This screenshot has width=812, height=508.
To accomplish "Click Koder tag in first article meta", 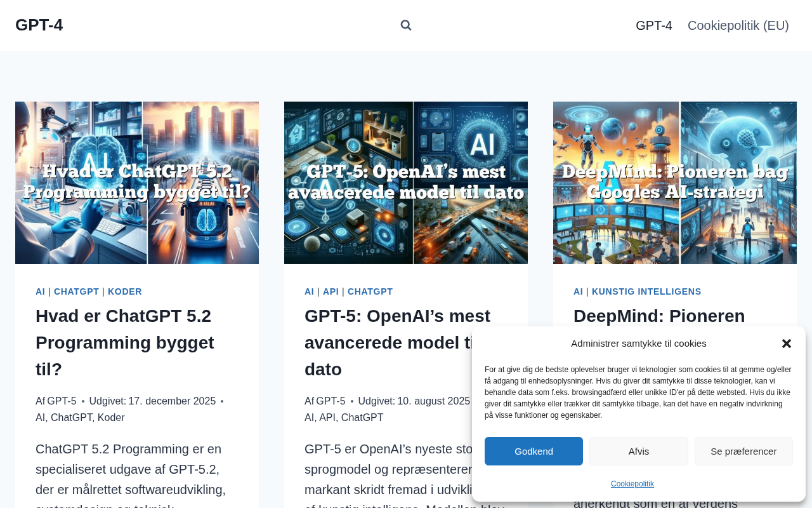I will tap(111, 418).
